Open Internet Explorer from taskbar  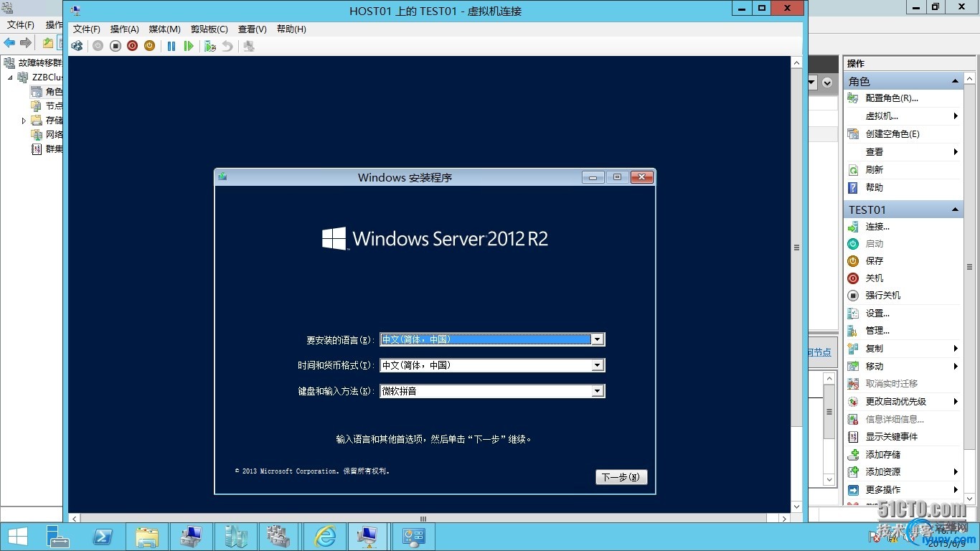click(x=325, y=537)
